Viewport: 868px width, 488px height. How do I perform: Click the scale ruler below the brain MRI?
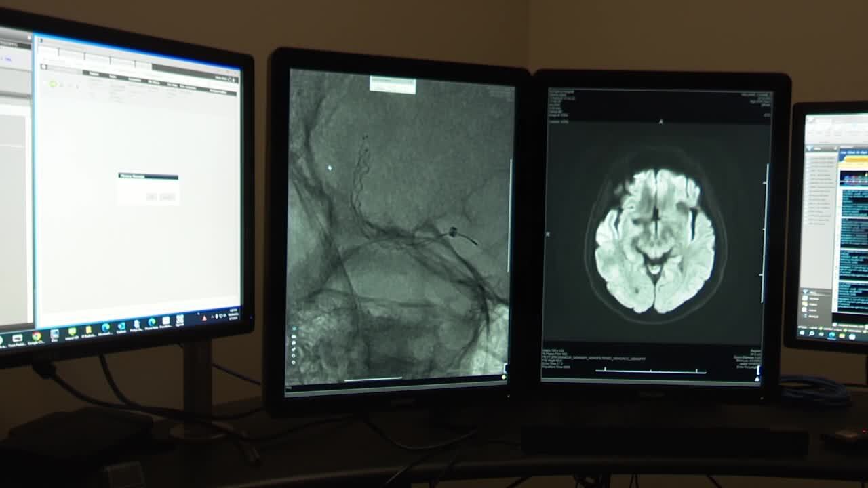(x=651, y=371)
